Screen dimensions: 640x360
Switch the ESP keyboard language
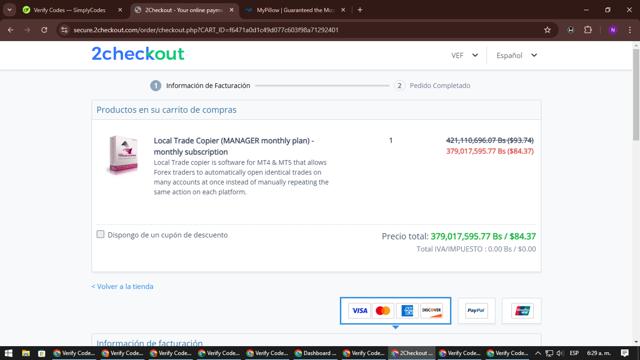(574, 353)
